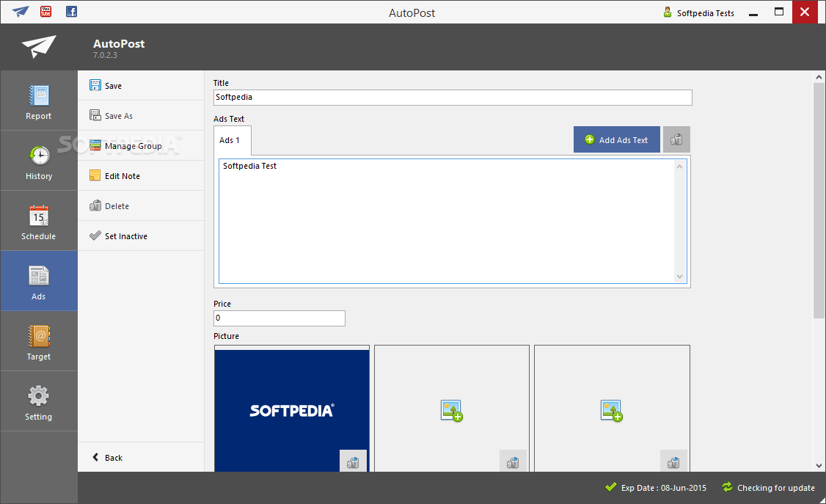826x504 pixels.
Task: Click the main panel scrollbar thumb
Action: click(819, 201)
